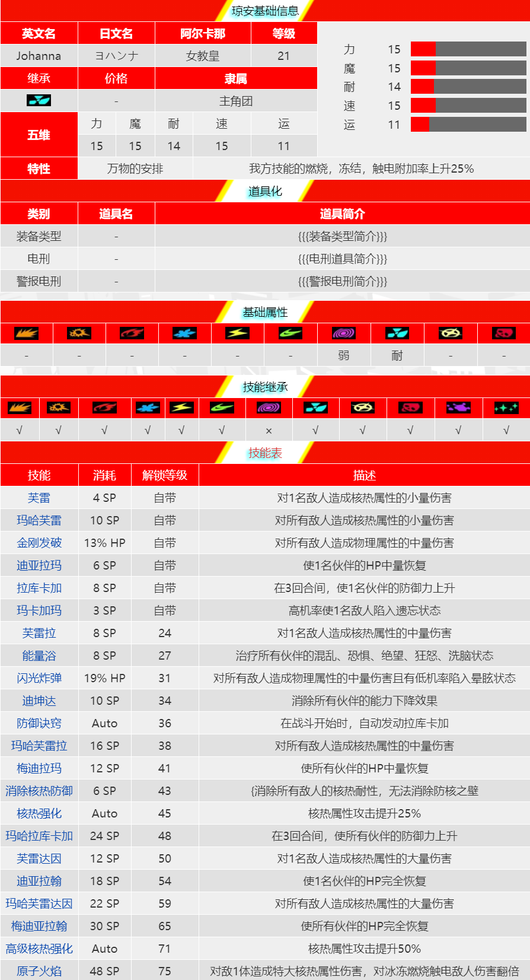Click psychic icon in 技能继承 section
530x980 pixels.
tap(269, 408)
